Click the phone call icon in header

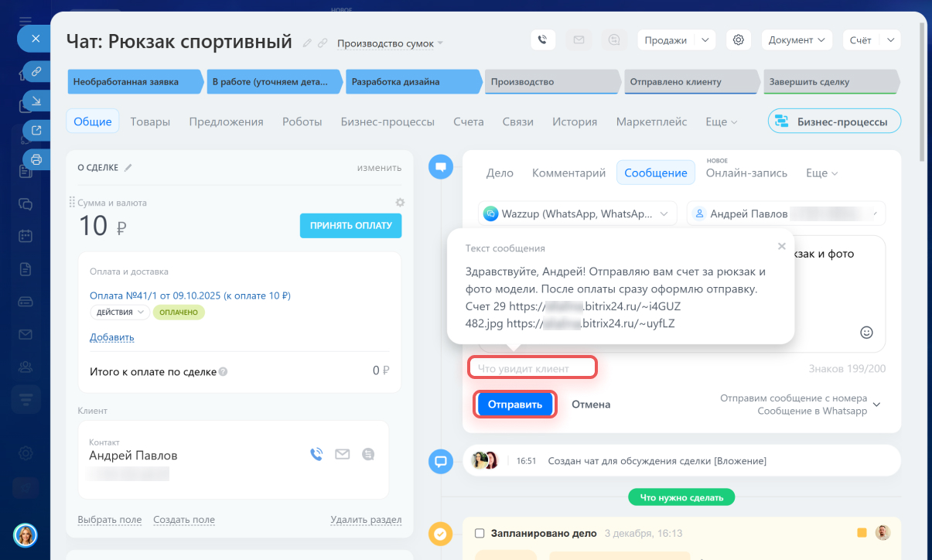(x=543, y=40)
